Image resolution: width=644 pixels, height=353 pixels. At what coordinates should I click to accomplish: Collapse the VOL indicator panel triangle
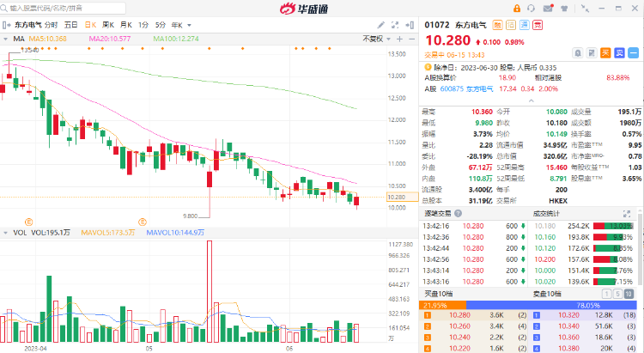(5, 233)
